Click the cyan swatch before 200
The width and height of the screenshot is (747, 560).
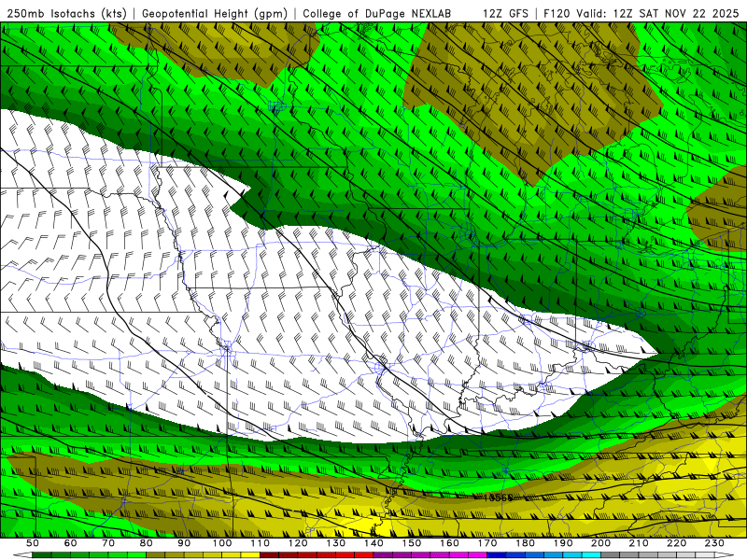591,555
